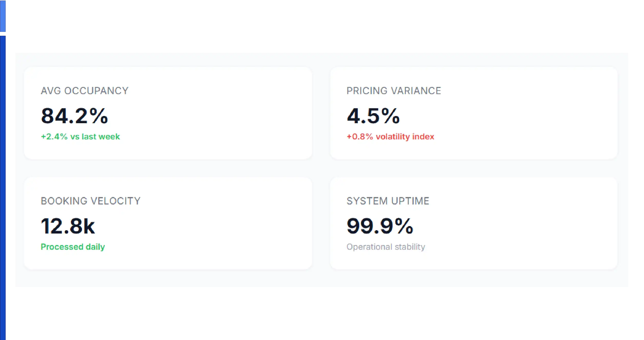Click the gray Operational stability text
Image resolution: width=644 pixels, height=340 pixels.
(x=386, y=247)
